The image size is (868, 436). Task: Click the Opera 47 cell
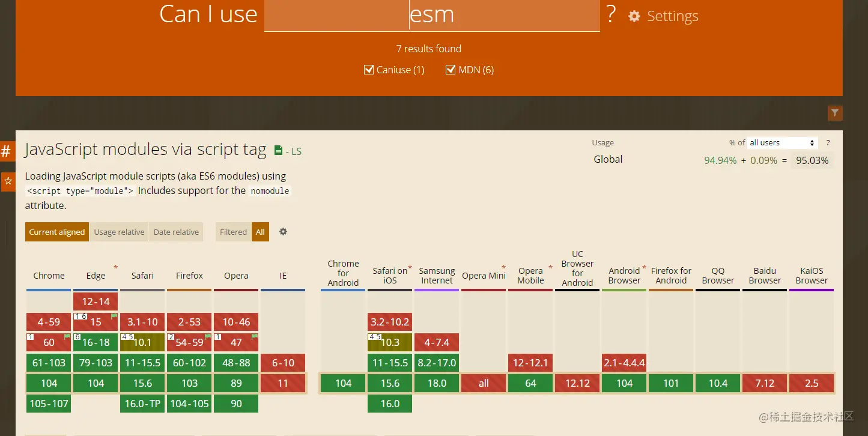coord(236,342)
